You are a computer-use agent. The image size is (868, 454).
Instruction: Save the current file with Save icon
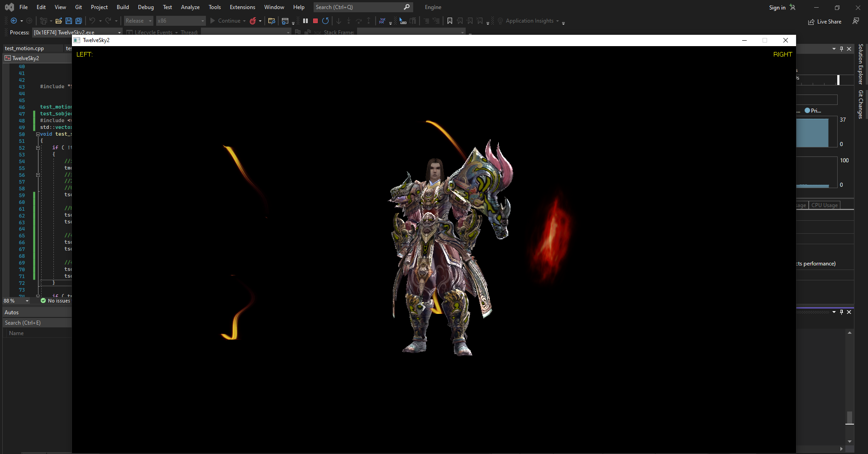pos(69,21)
